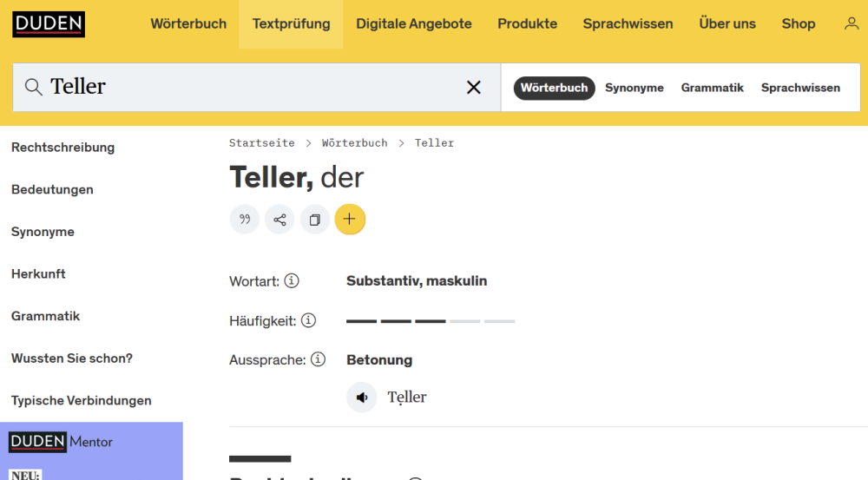Show info about Häufigkeit
This screenshot has width=868, height=480.
(x=308, y=320)
